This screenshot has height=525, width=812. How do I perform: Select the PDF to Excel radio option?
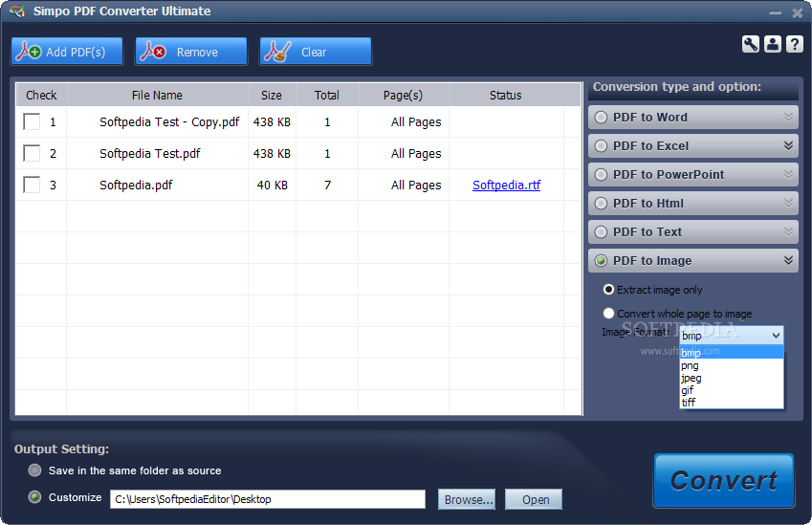click(601, 146)
